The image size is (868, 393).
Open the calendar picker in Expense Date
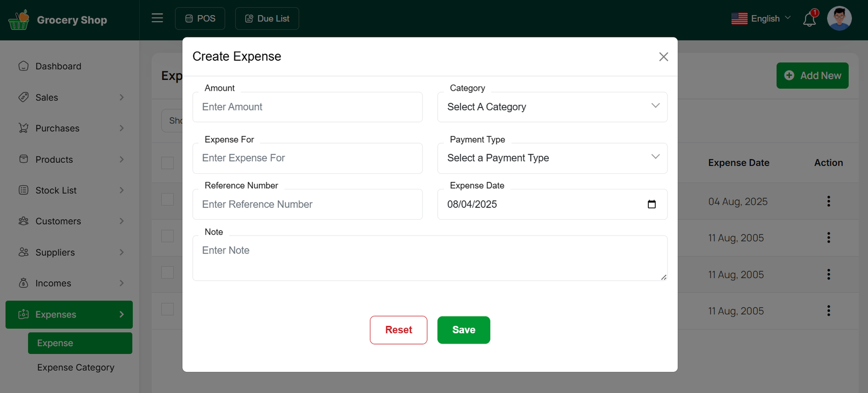652,205
